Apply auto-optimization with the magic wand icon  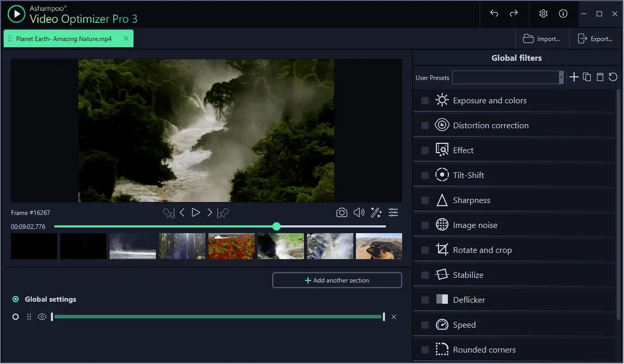pyautogui.click(x=376, y=212)
